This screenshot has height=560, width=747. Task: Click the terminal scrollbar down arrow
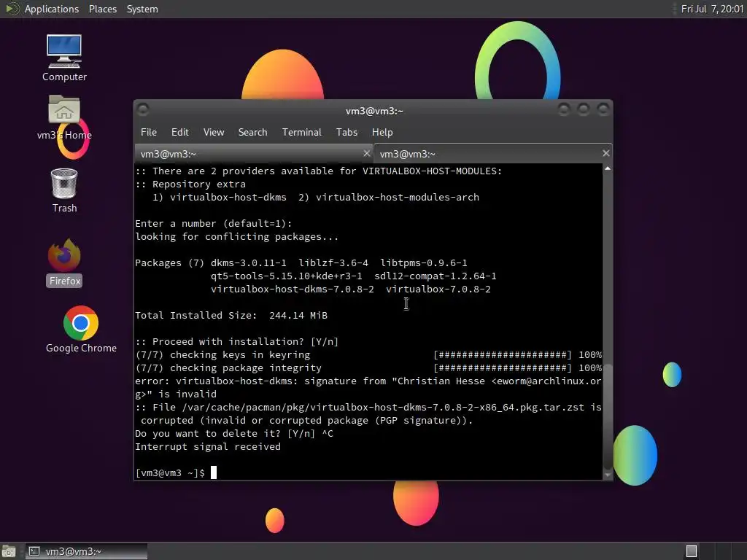click(x=608, y=475)
